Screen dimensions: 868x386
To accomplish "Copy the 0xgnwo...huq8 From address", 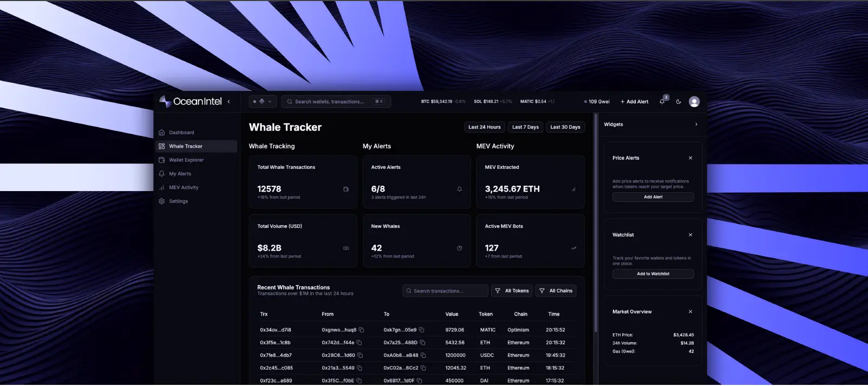I will (362, 330).
